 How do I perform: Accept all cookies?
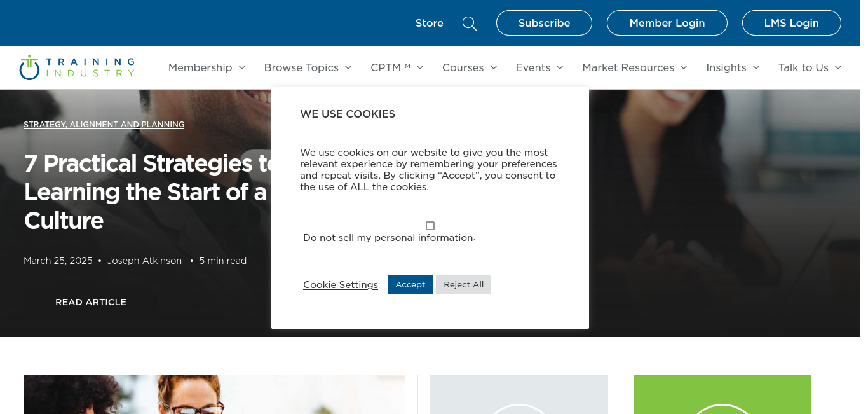[410, 284]
